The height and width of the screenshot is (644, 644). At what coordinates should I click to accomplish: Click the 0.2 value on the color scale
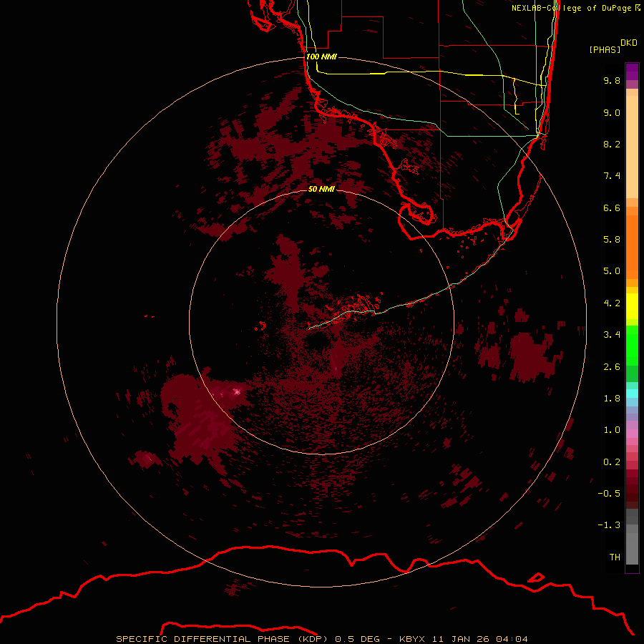pos(612,462)
